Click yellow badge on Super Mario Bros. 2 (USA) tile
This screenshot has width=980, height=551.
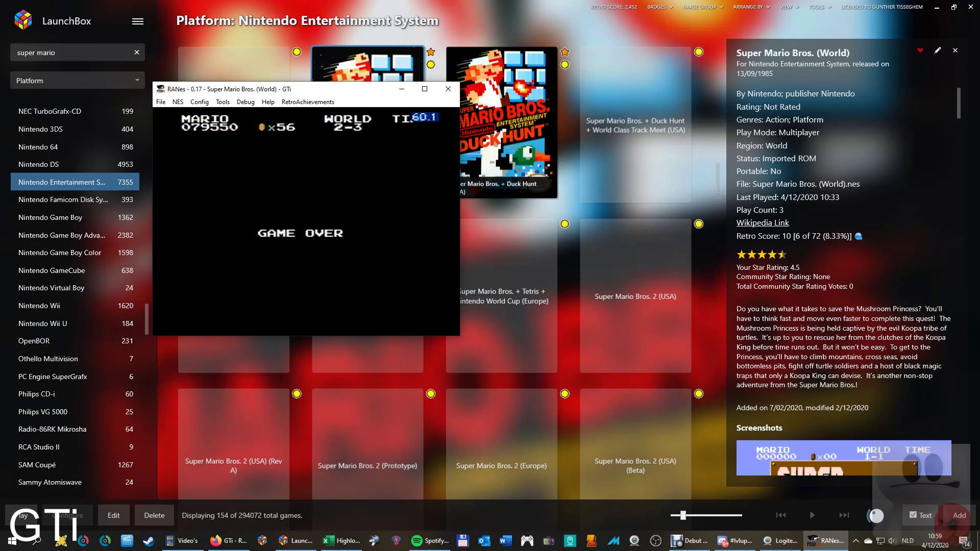coord(699,224)
